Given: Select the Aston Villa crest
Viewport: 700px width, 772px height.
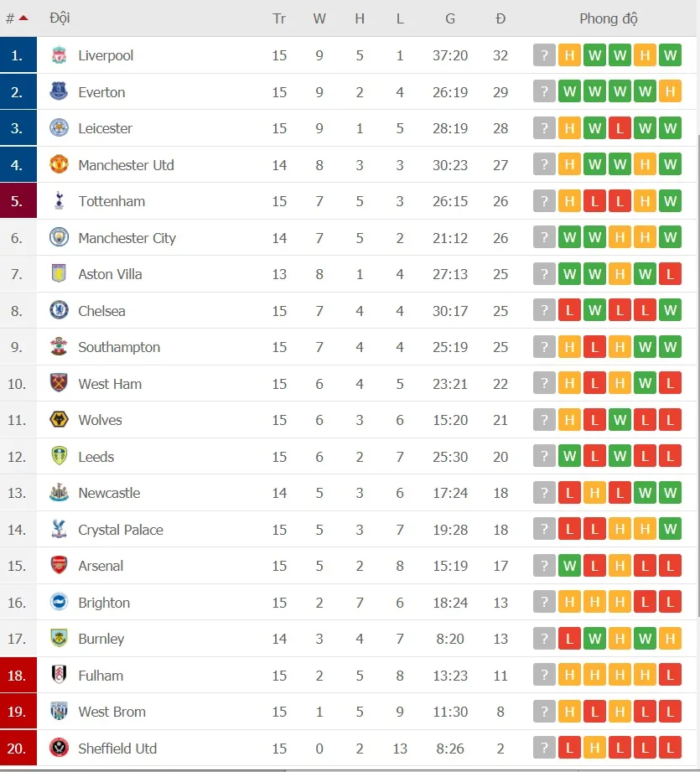Looking at the screenshot, I should (x=59, y=274).
